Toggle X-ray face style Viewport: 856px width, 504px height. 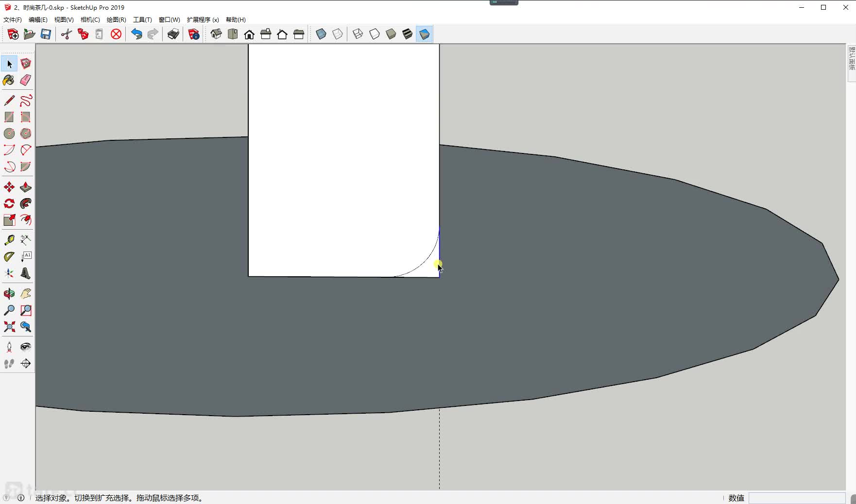321,34
